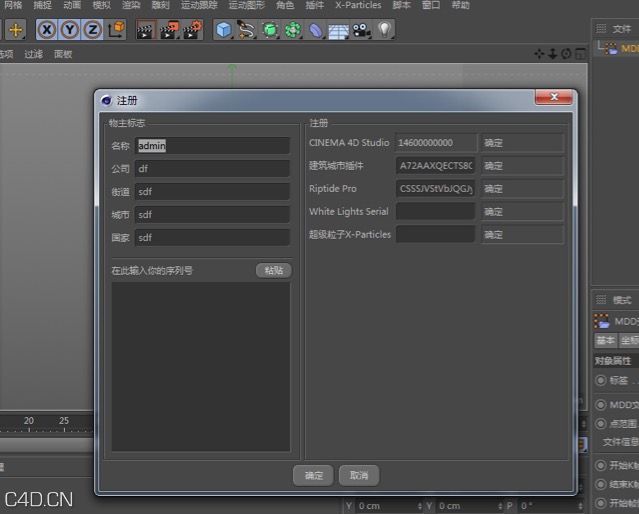Click frame 25 on the timeline ruler

pos(64,421)
